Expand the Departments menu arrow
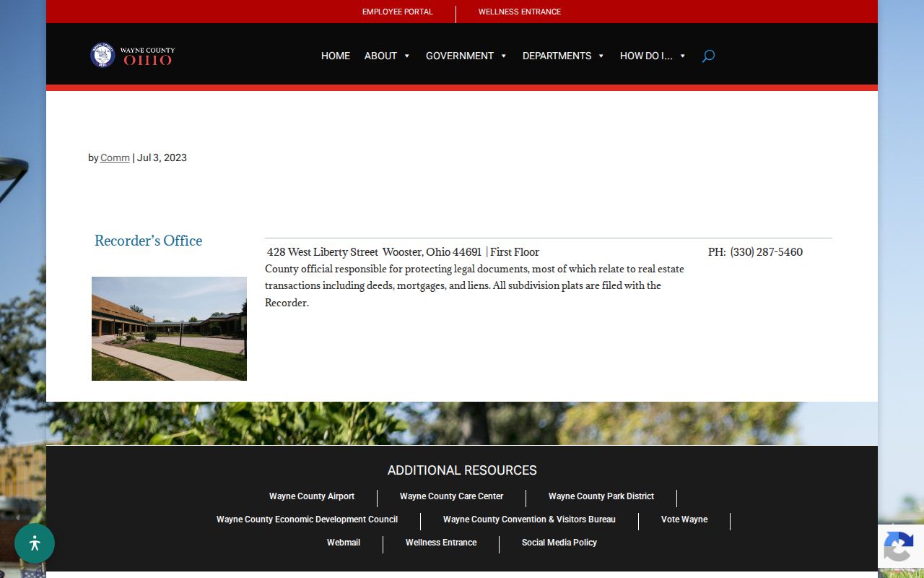 [x=601, y=56]
